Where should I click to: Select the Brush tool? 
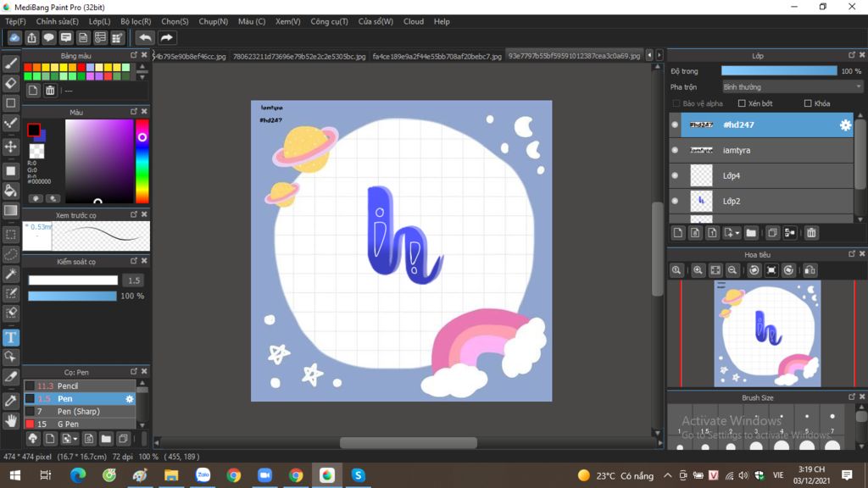(10, 64)
